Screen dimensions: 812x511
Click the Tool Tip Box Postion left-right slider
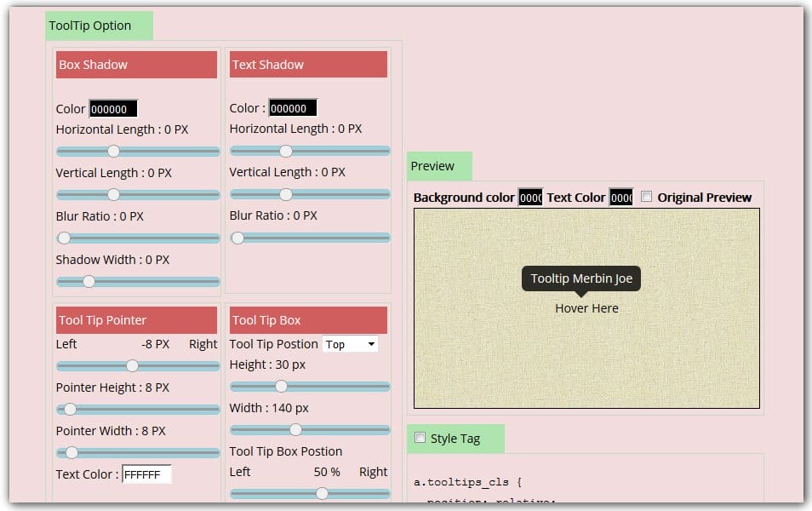(x=322, y=493)
